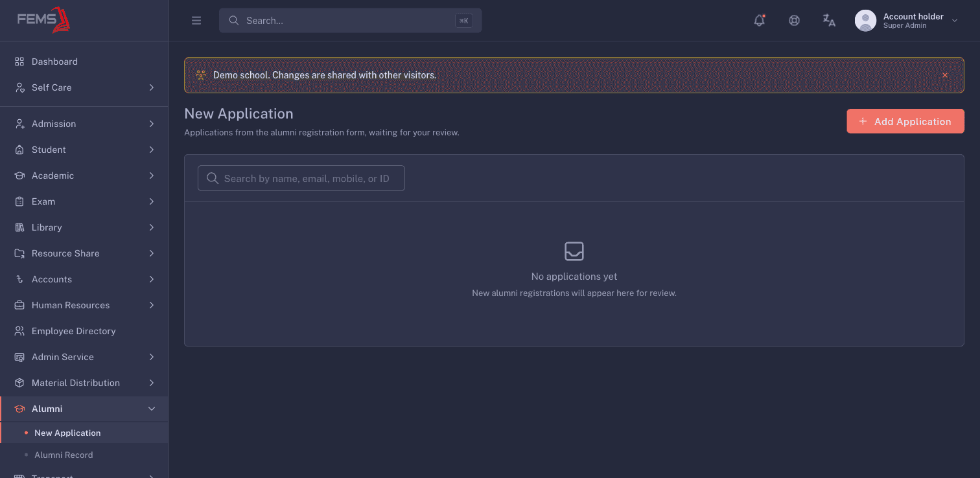The width and height of the screenshot is (980, 478).
Task: Click the Admission user-plus icon
Action: tap(19, 124)
